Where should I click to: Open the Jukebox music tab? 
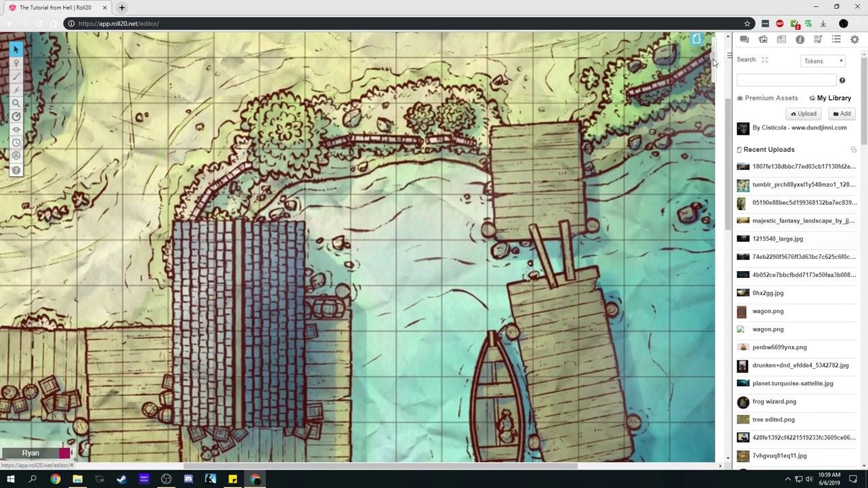tap(818, 40)
